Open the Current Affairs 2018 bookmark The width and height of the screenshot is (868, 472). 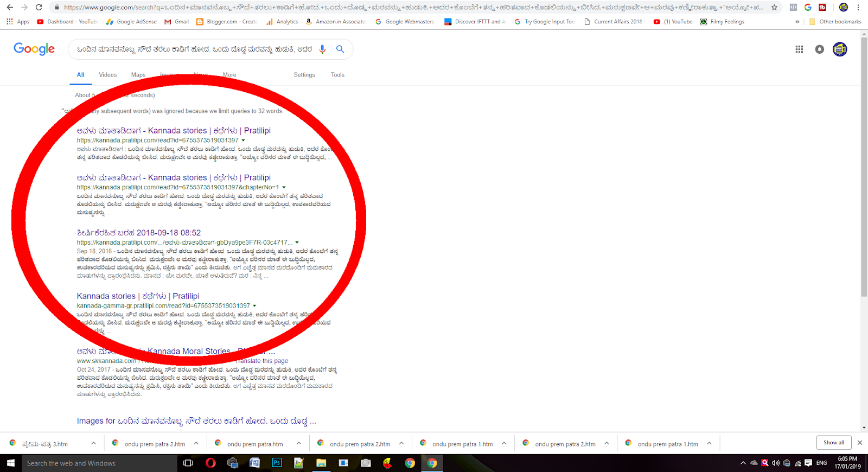tap(613, 22)
